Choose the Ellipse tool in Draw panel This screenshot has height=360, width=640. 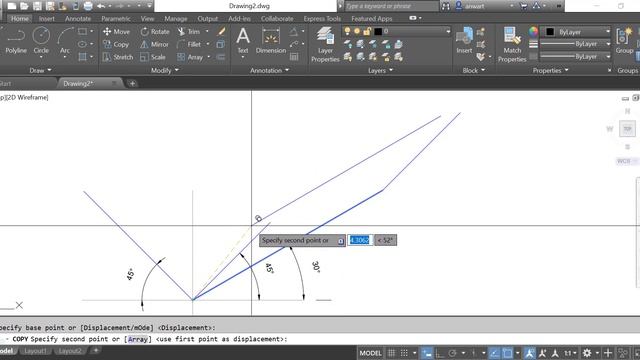[x=82, y=44]
